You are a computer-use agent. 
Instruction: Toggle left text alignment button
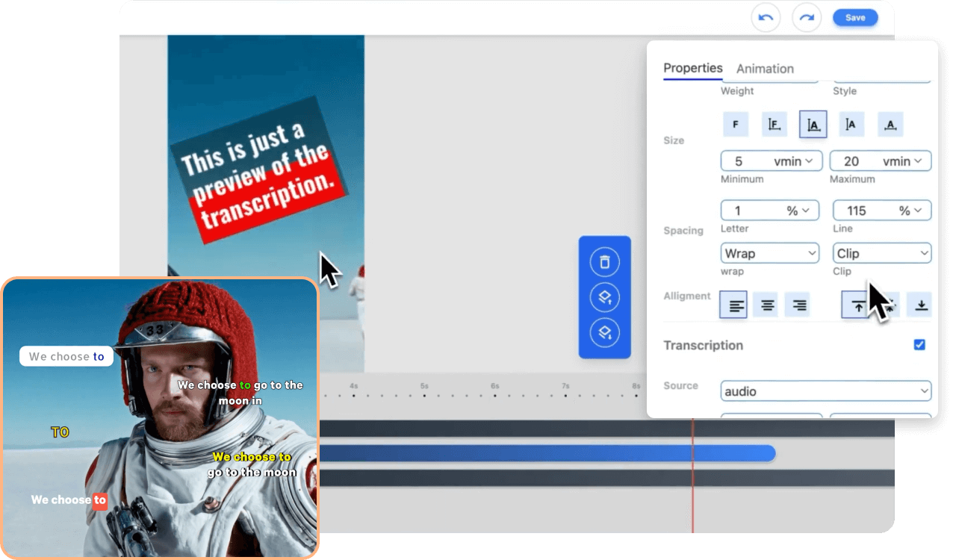[736, 305]
